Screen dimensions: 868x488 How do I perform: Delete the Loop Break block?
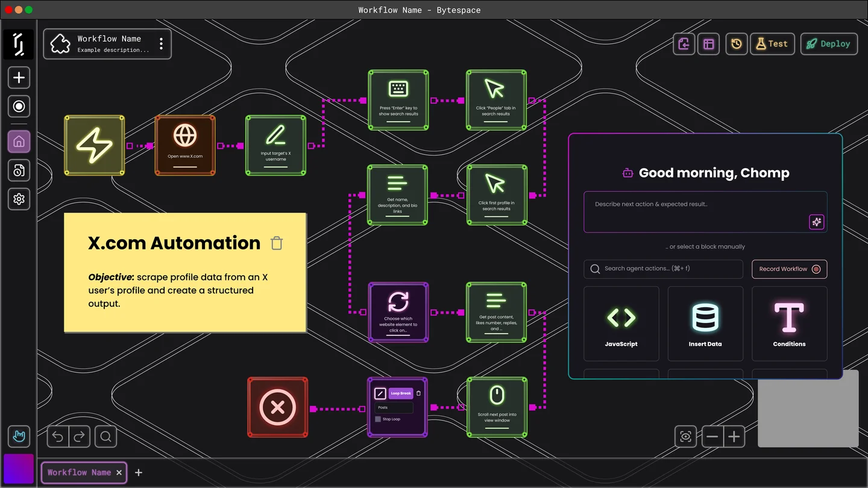coord(419,393)
